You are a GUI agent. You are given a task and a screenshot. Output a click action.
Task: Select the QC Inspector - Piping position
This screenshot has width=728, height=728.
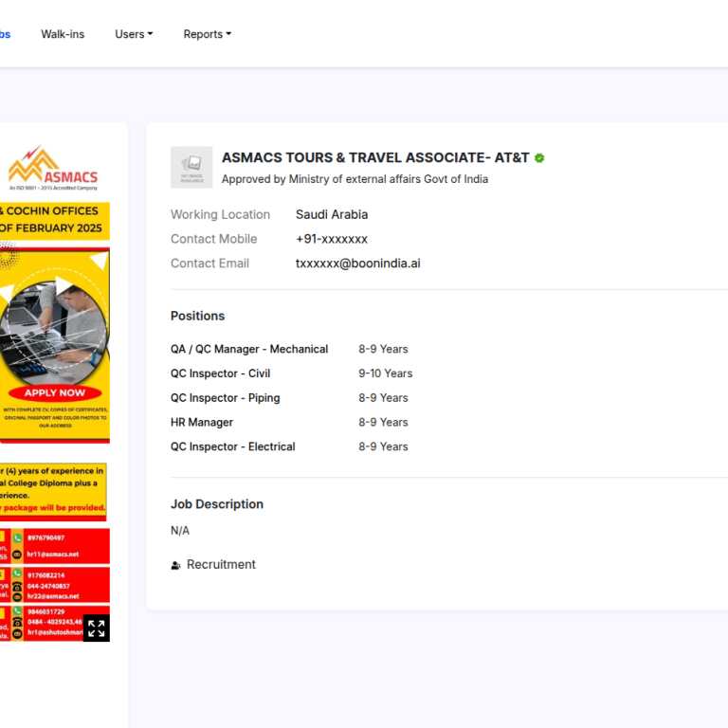[226, 398]
